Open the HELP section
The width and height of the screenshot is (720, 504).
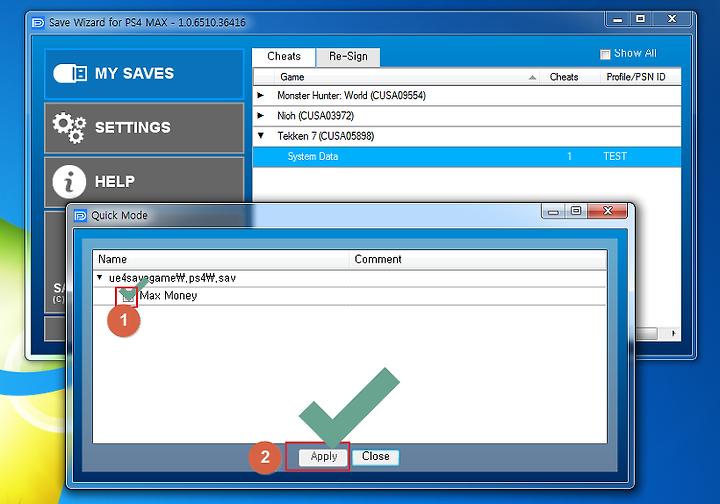(144, 181)
